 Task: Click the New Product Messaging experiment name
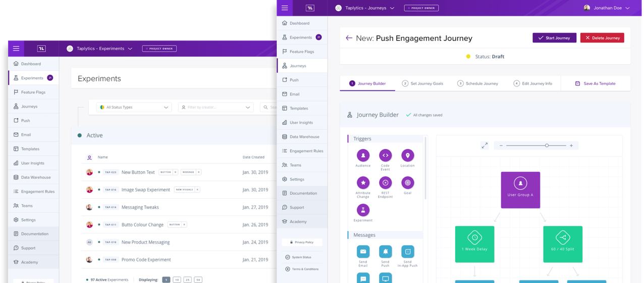[145, 242]
